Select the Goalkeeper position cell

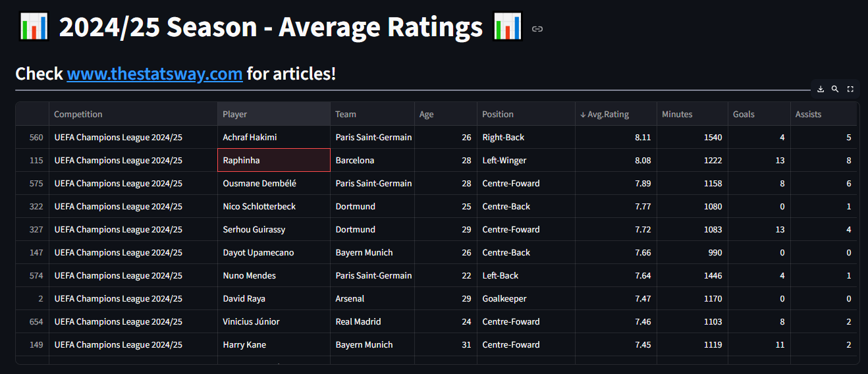(526, 298)
